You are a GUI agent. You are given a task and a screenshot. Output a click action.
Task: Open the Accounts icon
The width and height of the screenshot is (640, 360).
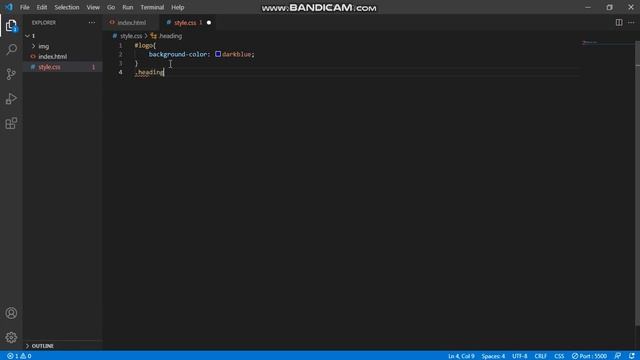[x=11, y=313]
